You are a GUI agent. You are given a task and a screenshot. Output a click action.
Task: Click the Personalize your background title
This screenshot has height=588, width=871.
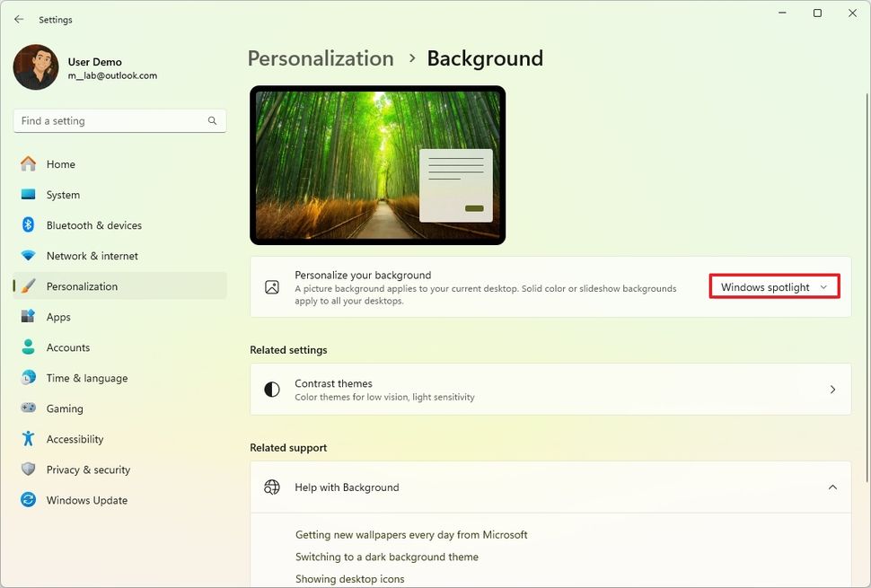363,275
